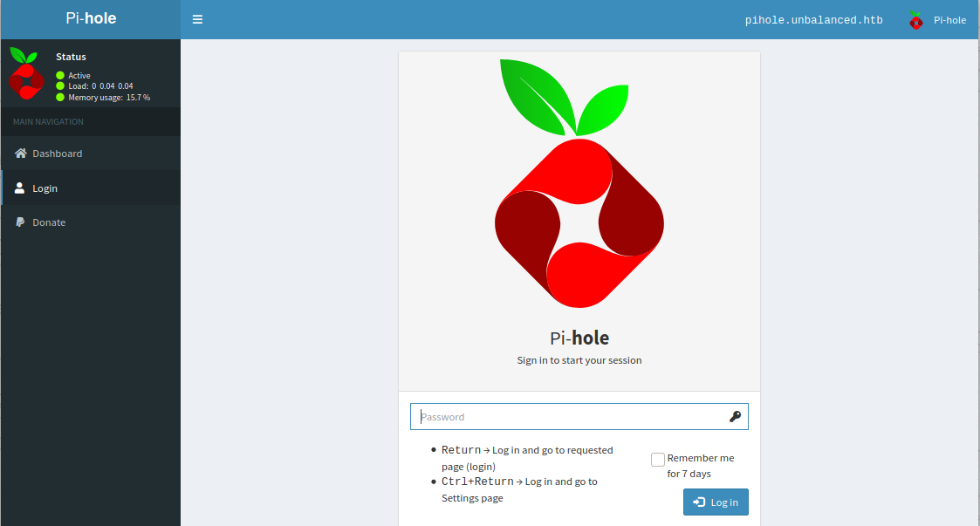980x526 pixels.
Task: Click the 'Active' status text
Action: coord(79,76)
